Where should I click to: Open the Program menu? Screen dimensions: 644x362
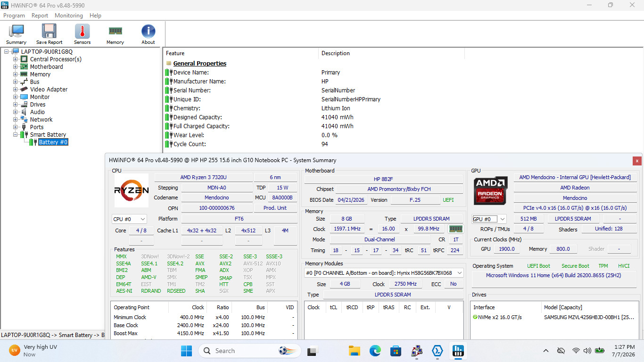(14, 16)
